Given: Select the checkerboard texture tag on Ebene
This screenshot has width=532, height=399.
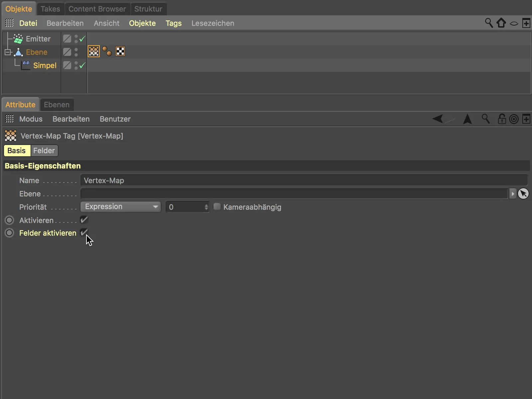Looking at the screenshot, I should coord(120,52).
